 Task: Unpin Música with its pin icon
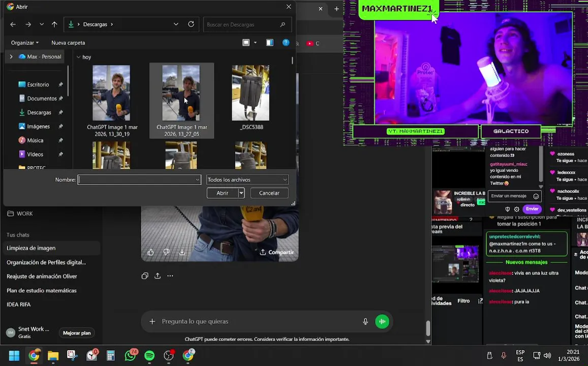click(60, 140)
